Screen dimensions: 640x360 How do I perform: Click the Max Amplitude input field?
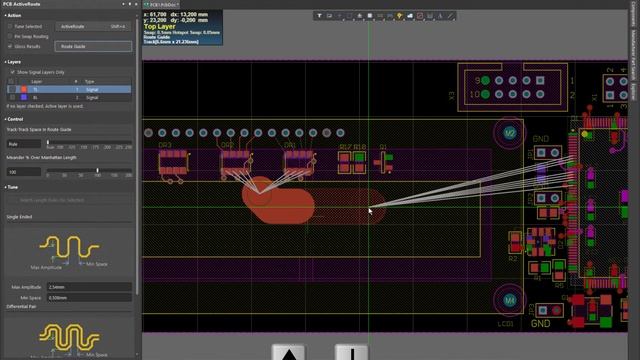(x=89, y=287)
